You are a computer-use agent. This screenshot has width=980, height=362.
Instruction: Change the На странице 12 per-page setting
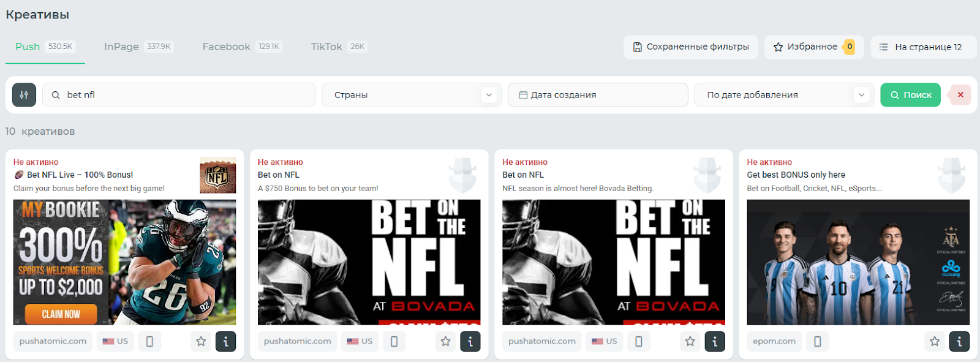(x=922, y=47)
